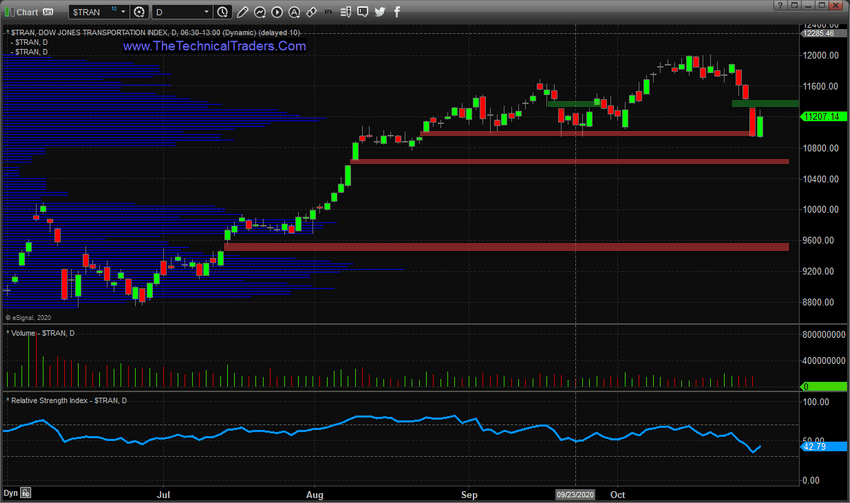Select the eraser tool
Image resolution: width=850 pixels, height=503 pixels.
point(312,12)
